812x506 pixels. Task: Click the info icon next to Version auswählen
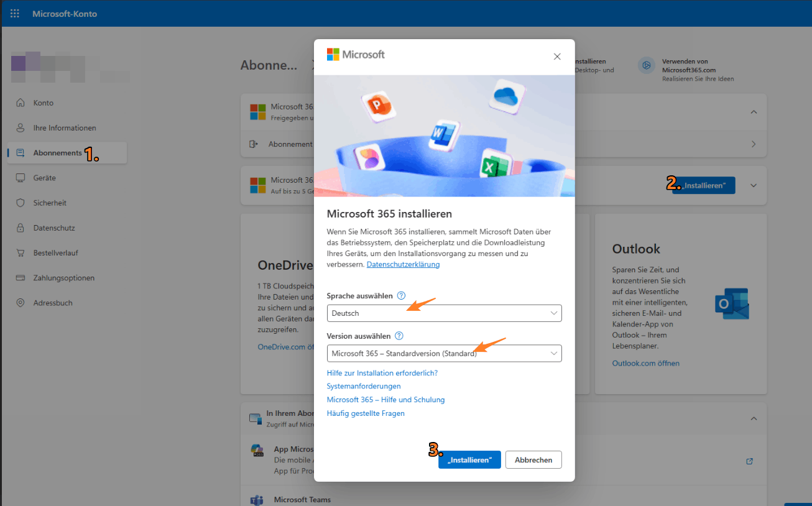(x=399, y=336)
